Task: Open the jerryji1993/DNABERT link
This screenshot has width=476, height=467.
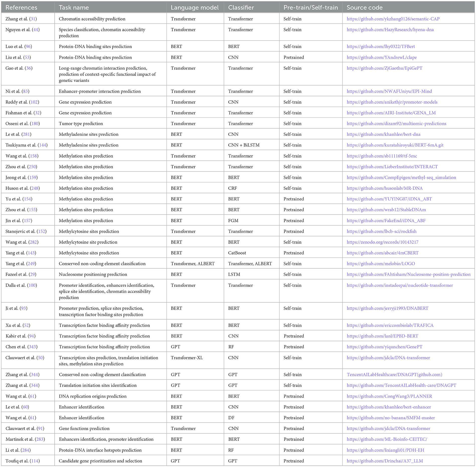Action: click(x=387, y=308)
